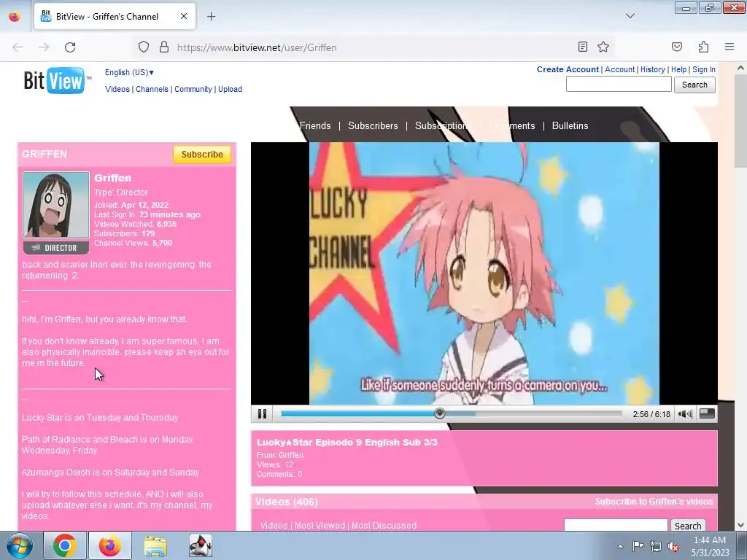The height and width of the screenshot is (560, 747).
Task: Open the Upload navigation link
Action: point(230,89)
